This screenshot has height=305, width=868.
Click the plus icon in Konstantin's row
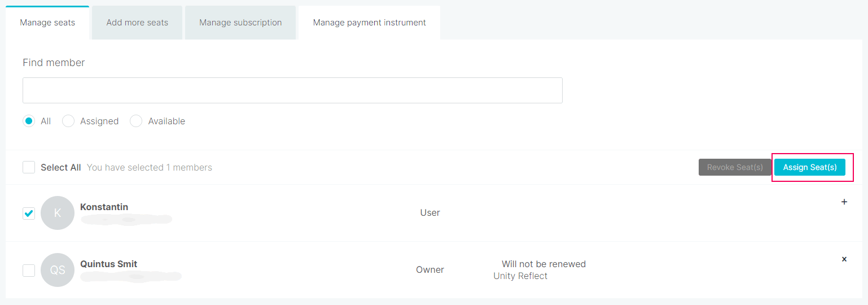(x=844, y=202)
